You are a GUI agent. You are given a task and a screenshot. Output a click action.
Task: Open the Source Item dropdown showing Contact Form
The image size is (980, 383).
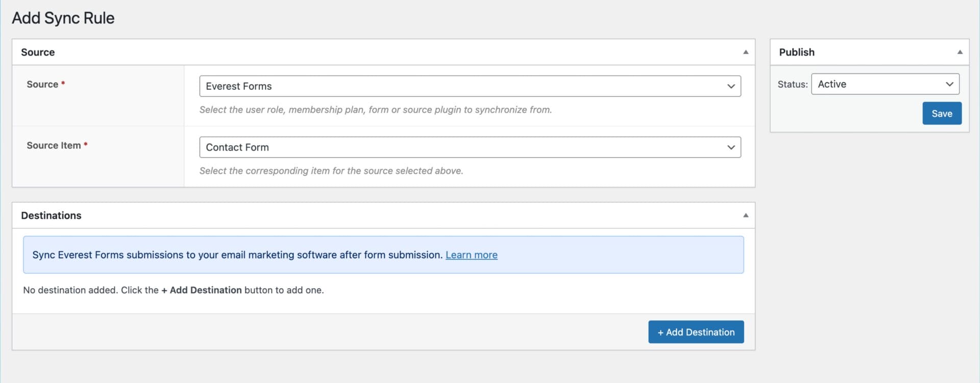[470, 147]
